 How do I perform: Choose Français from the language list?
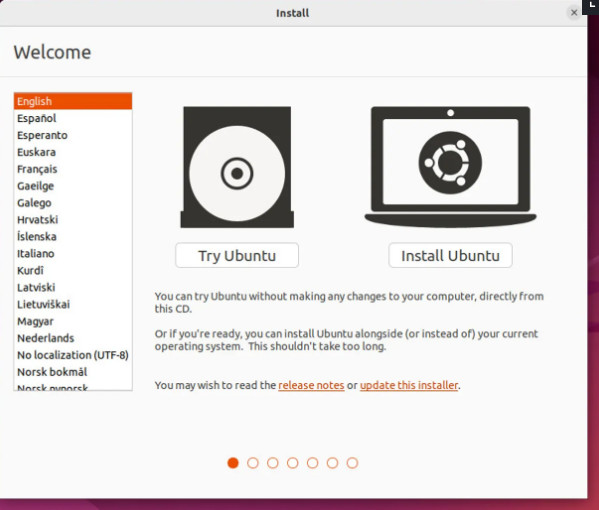[73, 169]
